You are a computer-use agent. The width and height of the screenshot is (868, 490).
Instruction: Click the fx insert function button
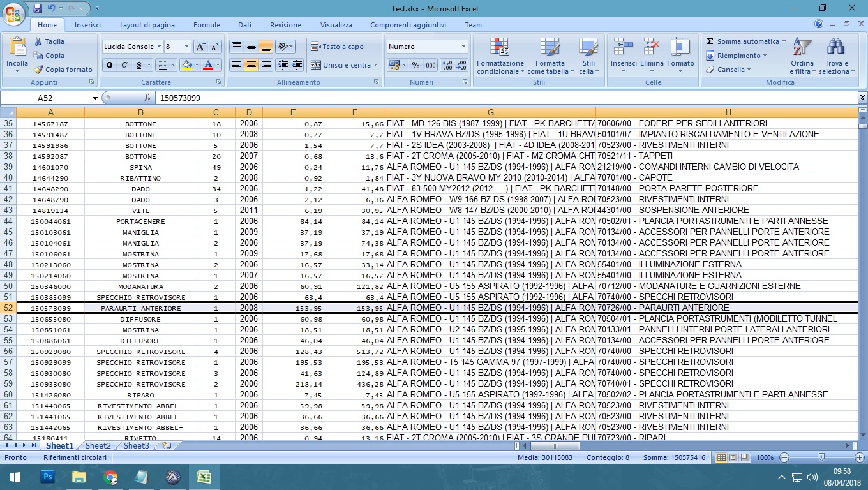tap(147, 98)
